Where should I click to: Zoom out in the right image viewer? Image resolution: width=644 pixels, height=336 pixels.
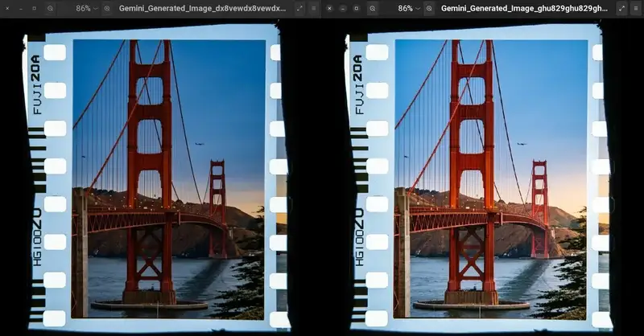coord(372,8)
